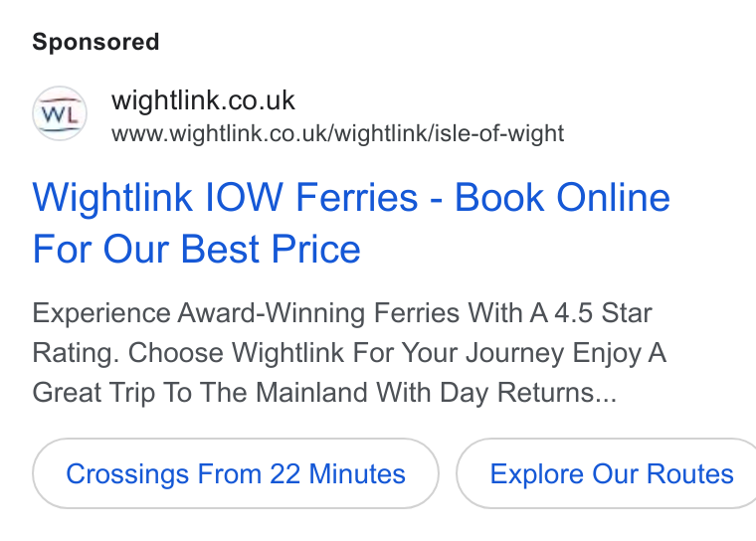Click the www.wightlink.co.uk/wightlink/isle-of-wight display URL

coord(337,133)
